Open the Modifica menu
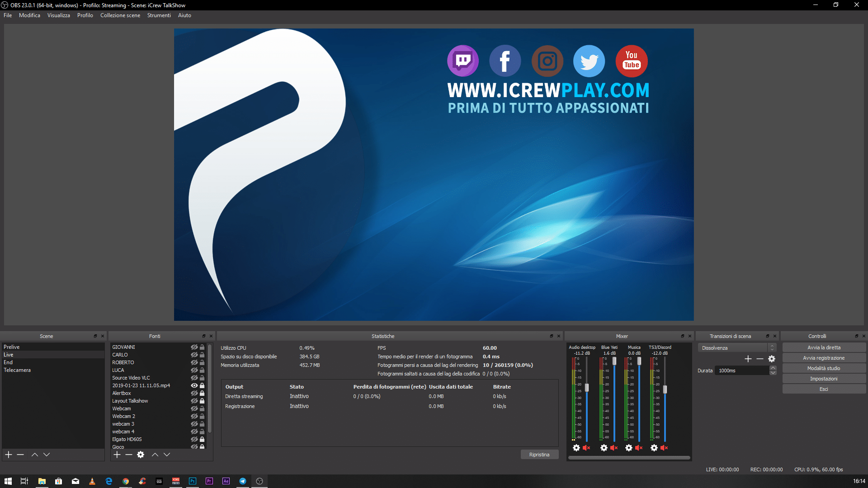This screenshot has height=488, width=868. click(x=29, y=15)
